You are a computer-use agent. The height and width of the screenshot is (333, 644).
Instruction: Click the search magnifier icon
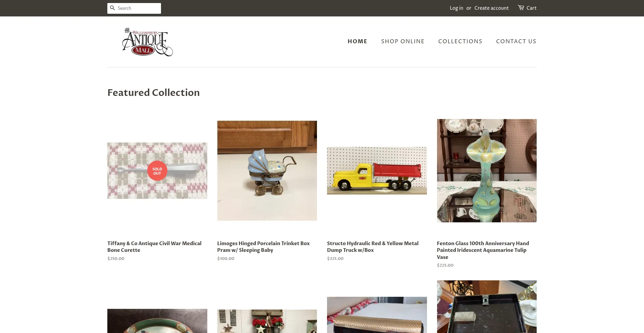[112, 8]
